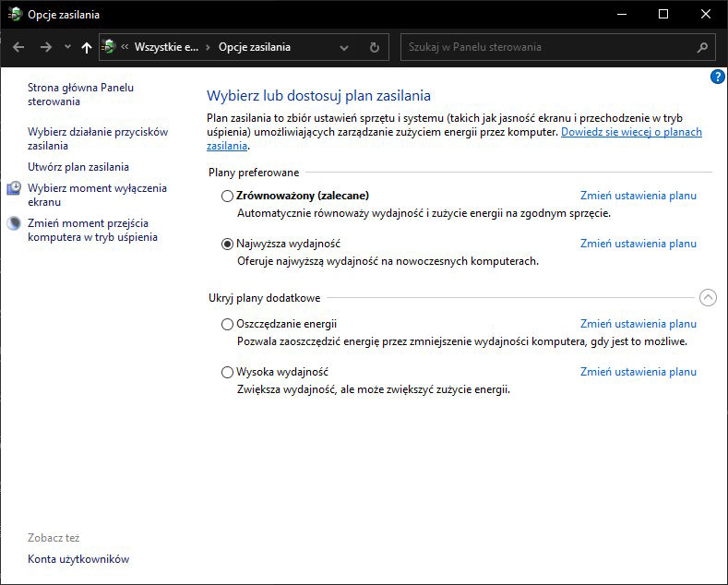Click the power icon in address bar
This screenshot has height=585, width=728.
pyautogui.click(x=110, y=47)
